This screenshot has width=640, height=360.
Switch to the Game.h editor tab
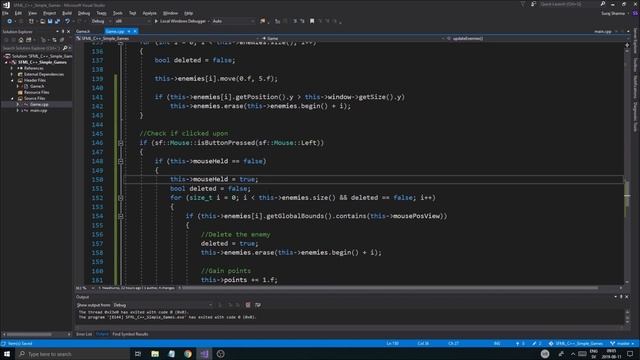pos(83,31)
